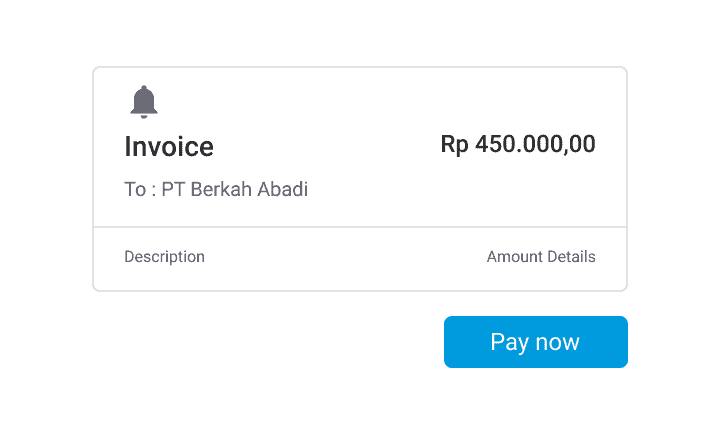The width and height of the screenshot is (720, 435).
Task: Open Amount Details on the invoice
Action: point(541,256)
